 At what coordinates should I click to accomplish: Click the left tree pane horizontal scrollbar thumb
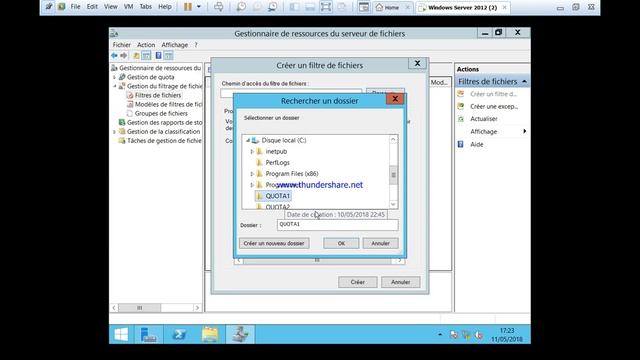pyautogui.click(x=139, y=308)
